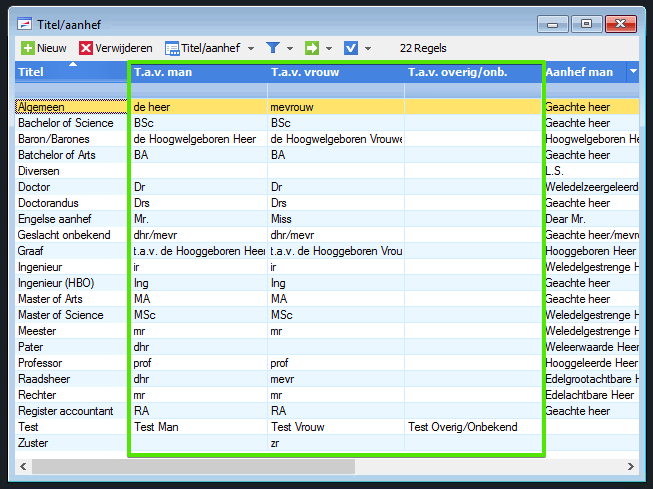Open the Aanhef man column dropdown
Screen dimensions: 653x489
(x=632, y=72)
